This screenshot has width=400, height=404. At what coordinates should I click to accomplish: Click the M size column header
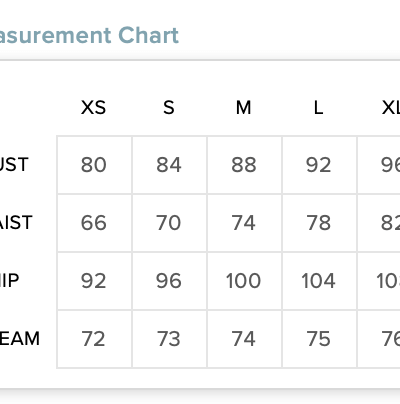tap(244, 108)
